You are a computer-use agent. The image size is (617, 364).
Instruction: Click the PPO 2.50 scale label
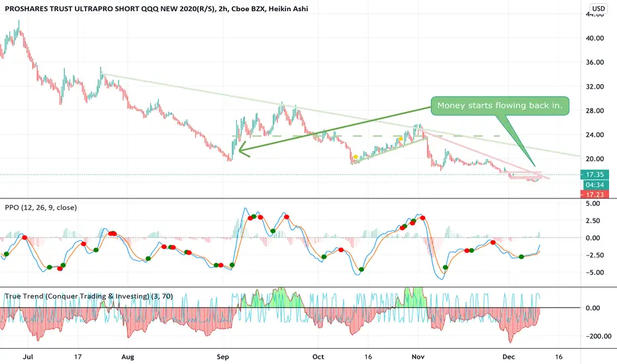593,221
